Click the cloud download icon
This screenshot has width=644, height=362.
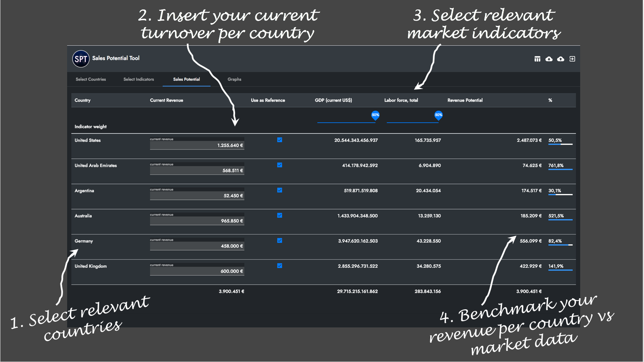pyautogui.click(x=549, y=59)
